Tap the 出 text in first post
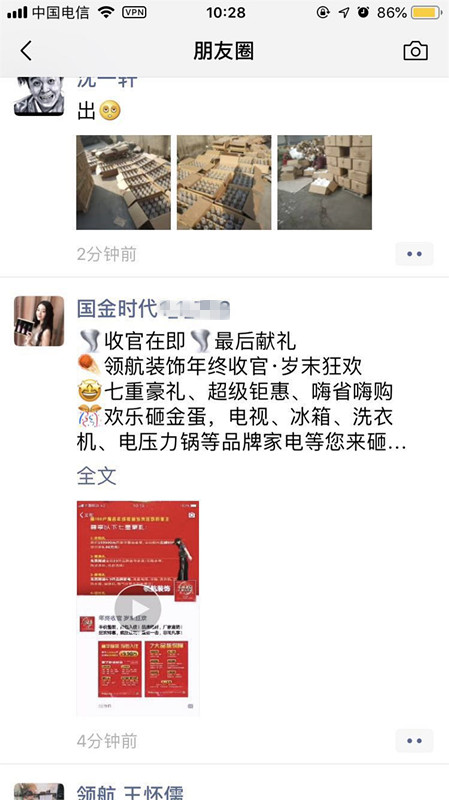 86,110
